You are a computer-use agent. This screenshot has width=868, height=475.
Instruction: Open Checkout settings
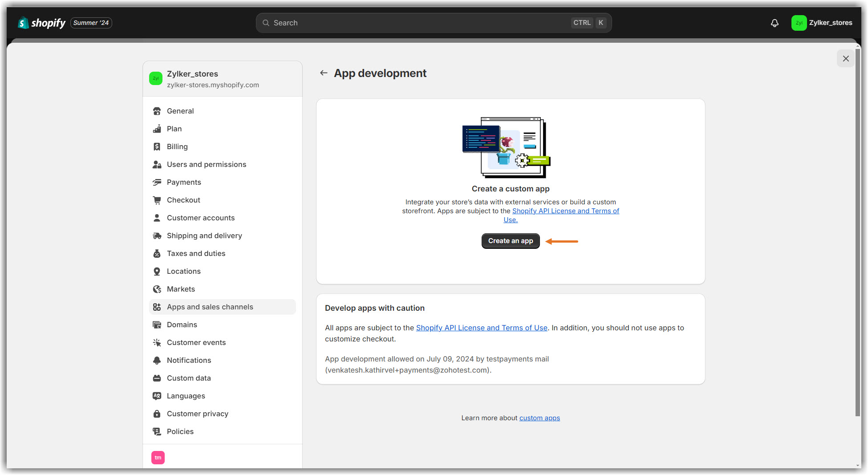coord(223,200)
